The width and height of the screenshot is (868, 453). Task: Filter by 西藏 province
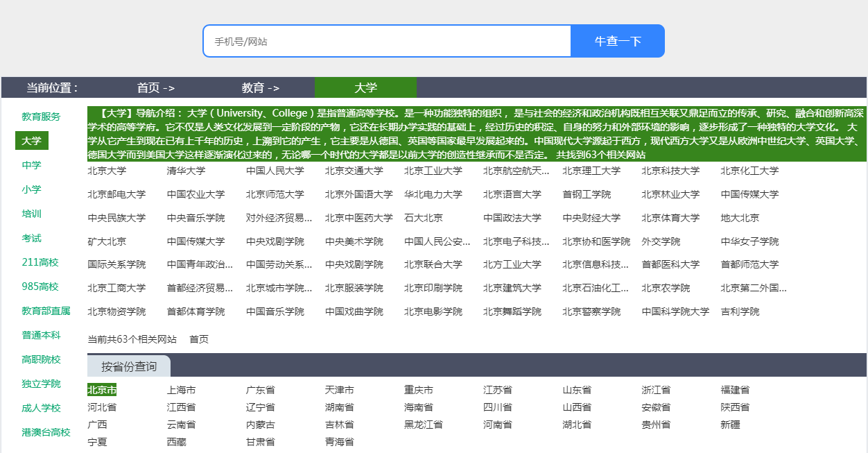point(176,441)
